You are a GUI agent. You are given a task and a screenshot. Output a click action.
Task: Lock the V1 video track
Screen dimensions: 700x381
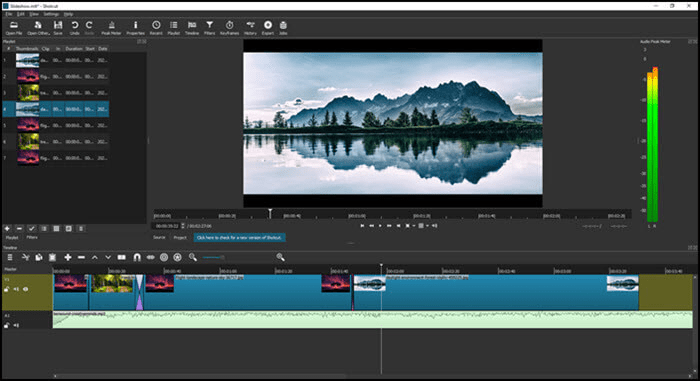click(7, 289)
